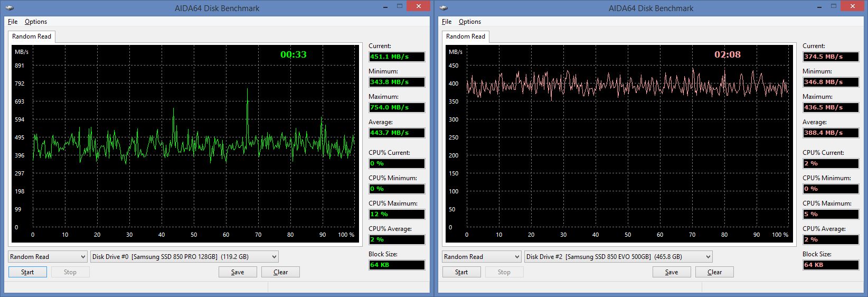The height and width of the screenshot is (297, 868).
Task: Click Stop in the left benchmark window
Action: (x=70, y=272)
